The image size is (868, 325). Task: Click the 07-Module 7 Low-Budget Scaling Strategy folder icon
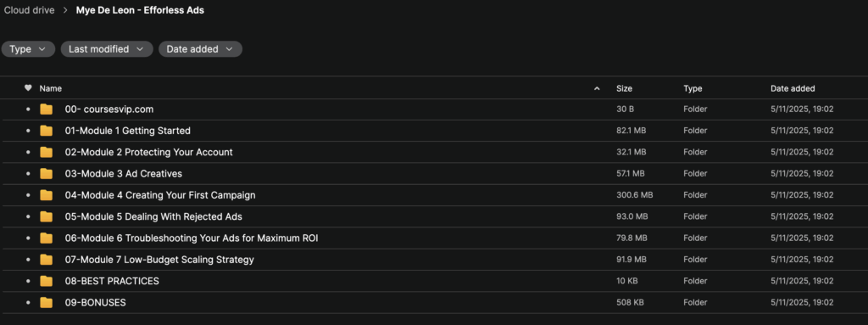tap(47, 260)
